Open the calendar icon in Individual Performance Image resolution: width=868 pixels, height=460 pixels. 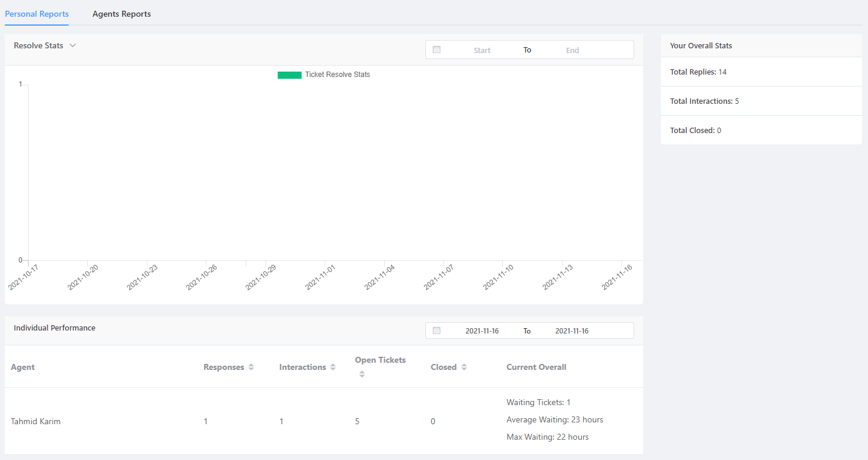coord(437,330)
